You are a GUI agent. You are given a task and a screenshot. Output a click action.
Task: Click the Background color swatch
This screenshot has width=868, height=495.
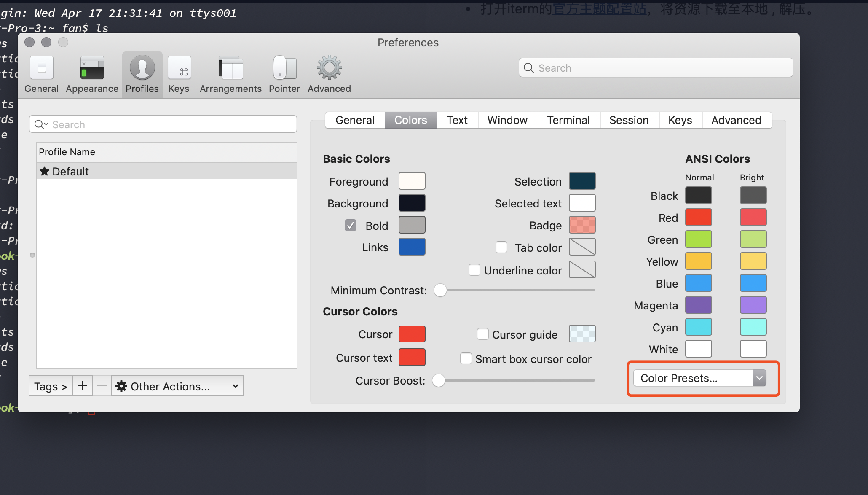pos(412,203)
